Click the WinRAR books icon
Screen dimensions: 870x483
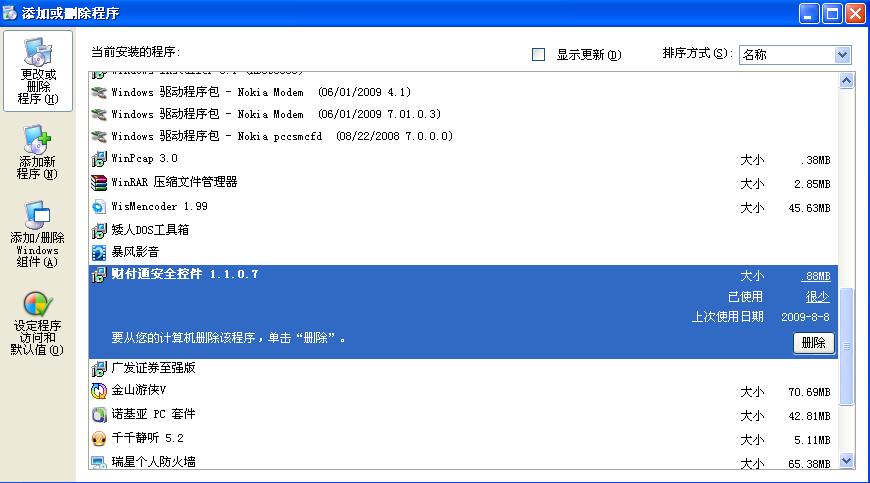[x=98, y=182]
